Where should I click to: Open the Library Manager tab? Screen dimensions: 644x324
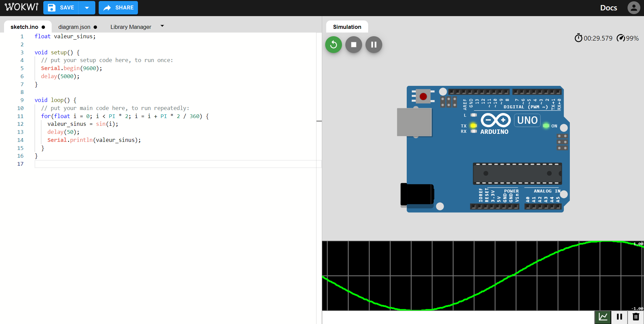131,27
